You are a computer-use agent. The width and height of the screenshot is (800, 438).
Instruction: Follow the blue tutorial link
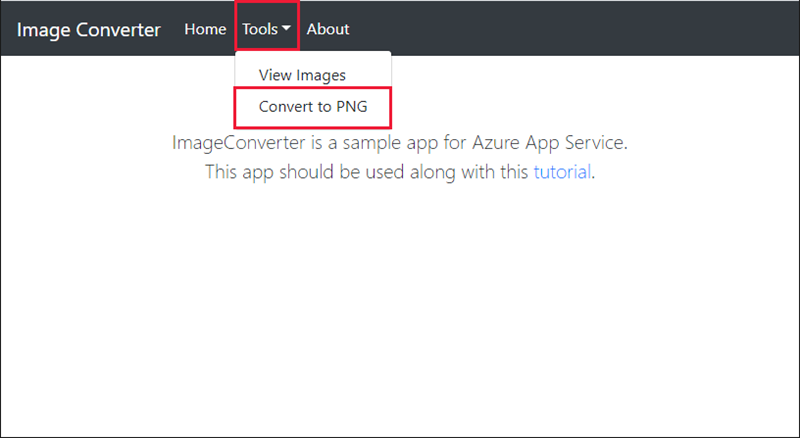pos(563,171)
